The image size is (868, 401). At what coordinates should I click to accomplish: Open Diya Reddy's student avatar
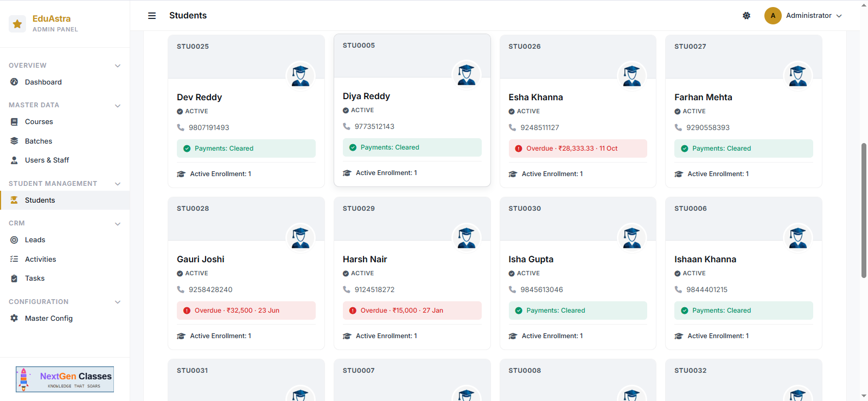[467, 75]
